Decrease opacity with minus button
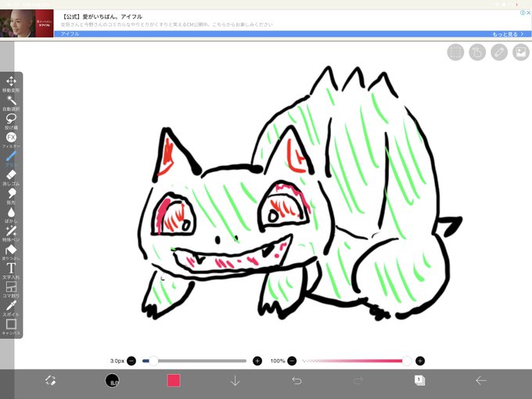The width and height of the screenshot is (532, 399). tap(292, 361)
